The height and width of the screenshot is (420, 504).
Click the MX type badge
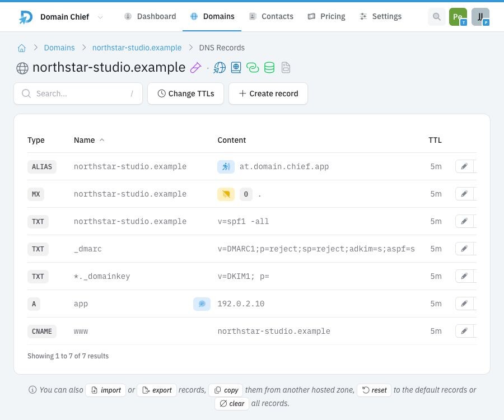point(36,194)
